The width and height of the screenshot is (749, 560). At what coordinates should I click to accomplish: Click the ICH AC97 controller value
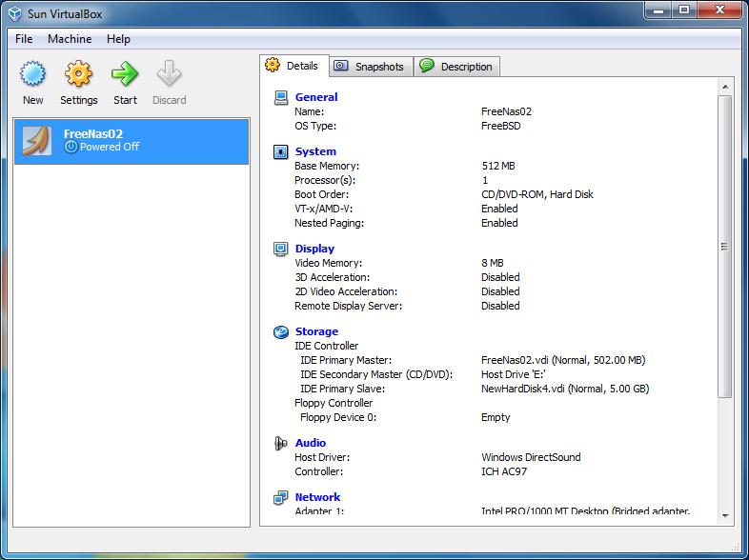click(x=504, y=471)
